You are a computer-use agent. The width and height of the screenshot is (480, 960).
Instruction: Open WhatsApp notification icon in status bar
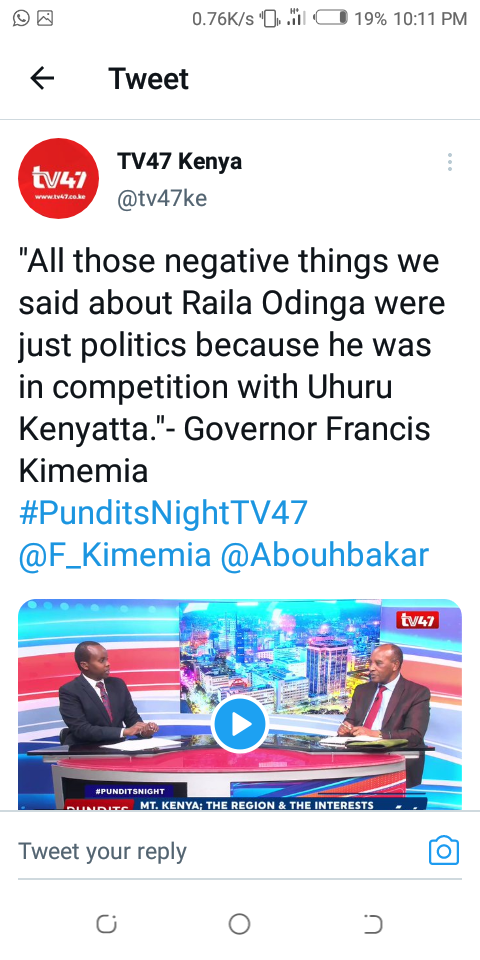point(21,18)
